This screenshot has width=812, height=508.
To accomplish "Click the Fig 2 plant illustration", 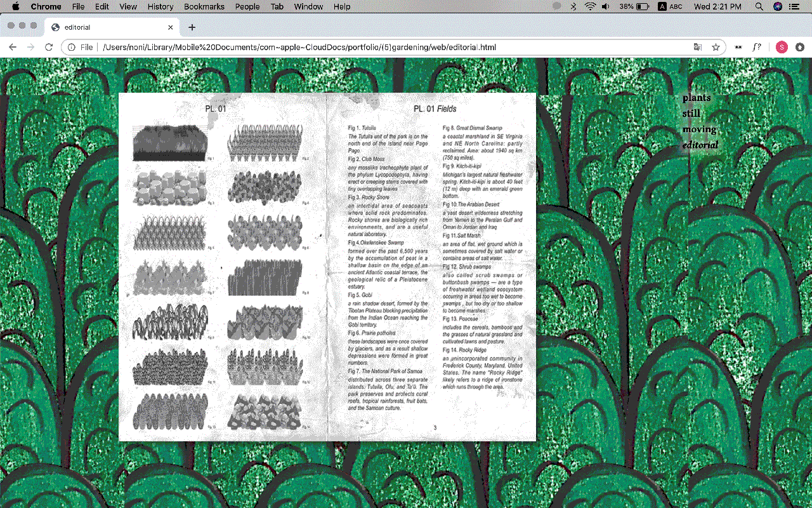I will (265, 143).
